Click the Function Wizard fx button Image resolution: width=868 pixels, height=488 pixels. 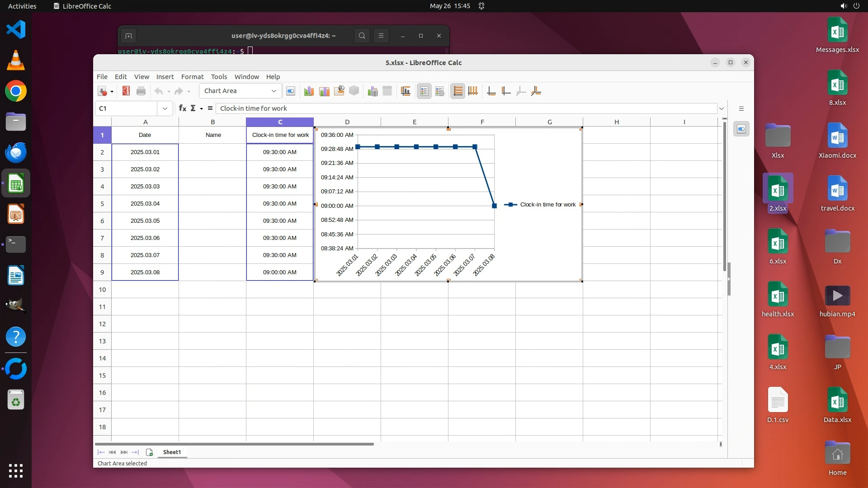coord(182,108)
